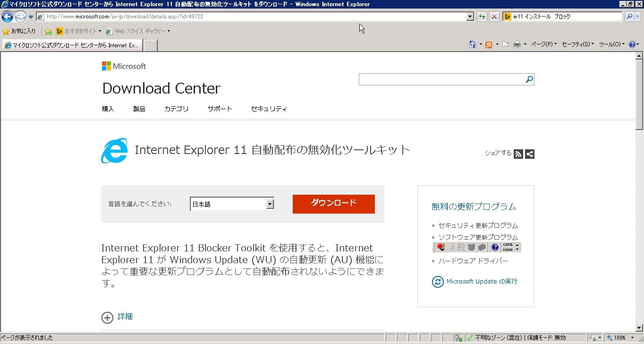Expand the Print options dropdown arrow
This screenshot has width=644, height=344.
pyautogui.click(x=525, y=44)
